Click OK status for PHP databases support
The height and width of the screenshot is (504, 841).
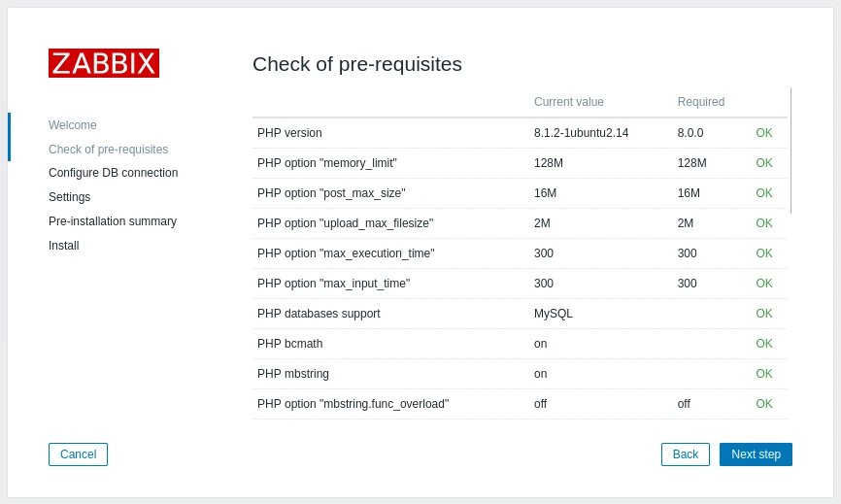[x=763, y=314]
